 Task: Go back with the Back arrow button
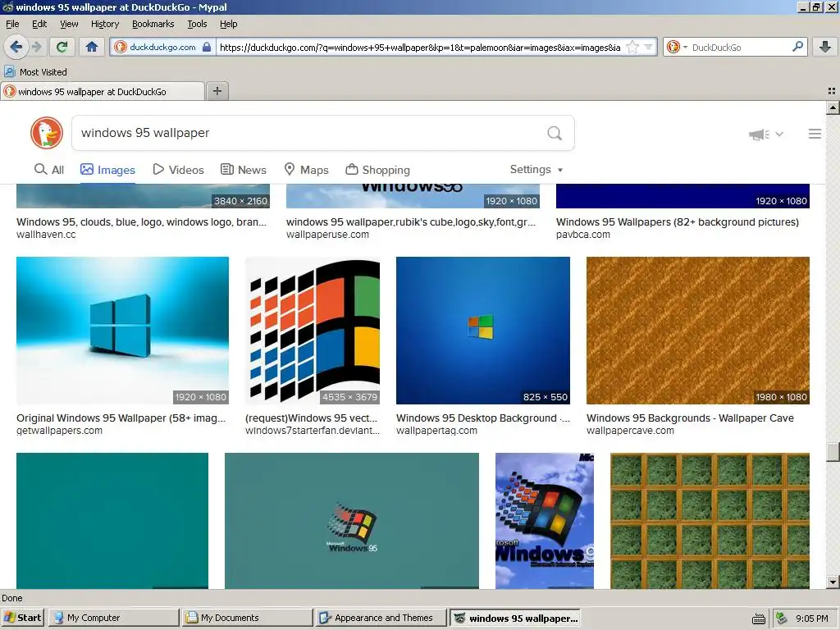pos(16,47)
